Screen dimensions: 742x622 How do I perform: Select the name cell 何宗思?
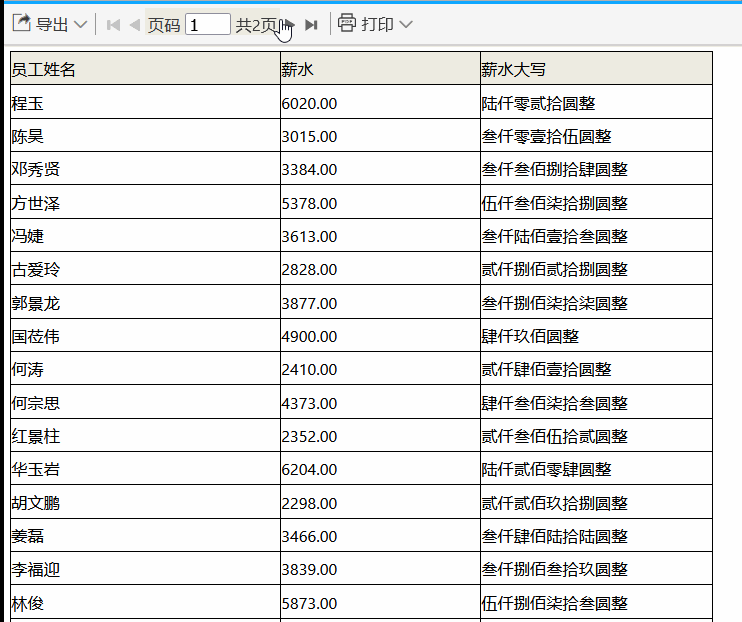point(145,402)
